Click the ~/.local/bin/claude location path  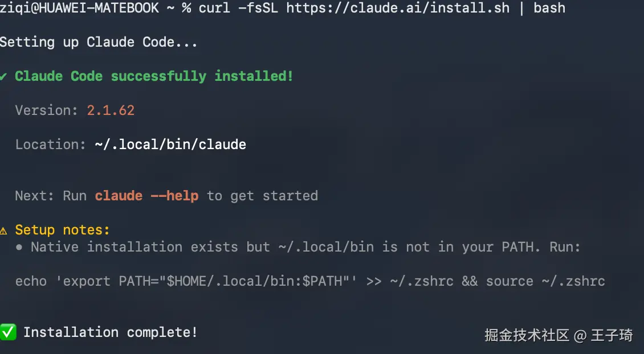point(170,145)
